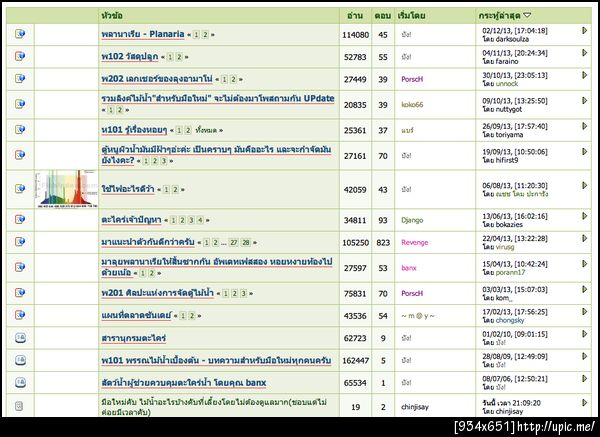Screen dimensions: 600x437
Task: Click the locked topic icon in the 62723-views row
Action: tap(20, 338)
